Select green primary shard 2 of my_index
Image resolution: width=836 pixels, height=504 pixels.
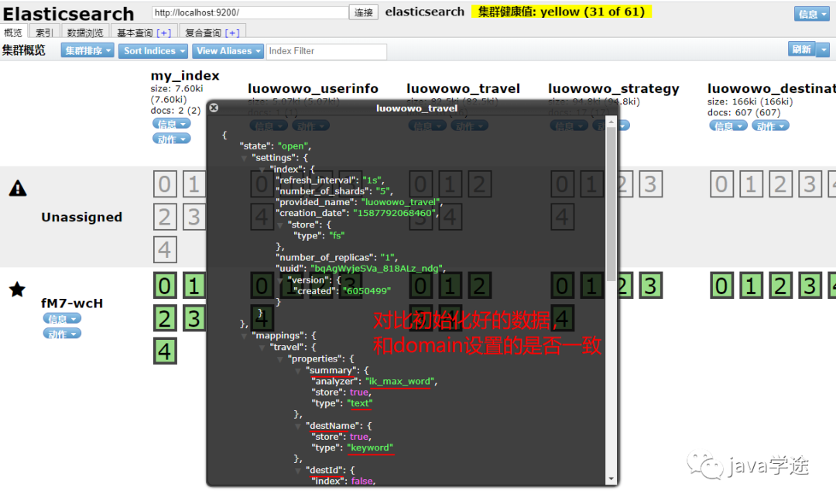point(165,319)
